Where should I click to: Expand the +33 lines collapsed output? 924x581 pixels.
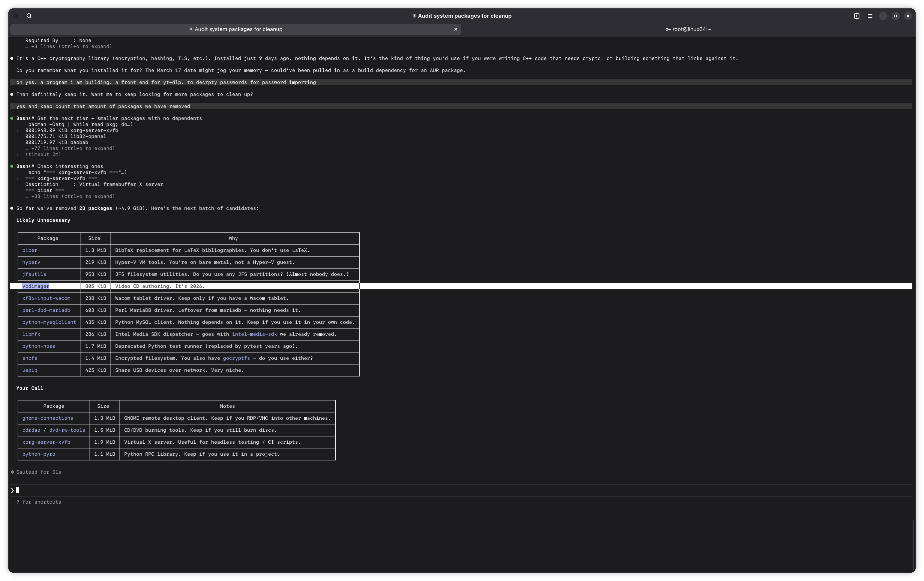[70, 196]
